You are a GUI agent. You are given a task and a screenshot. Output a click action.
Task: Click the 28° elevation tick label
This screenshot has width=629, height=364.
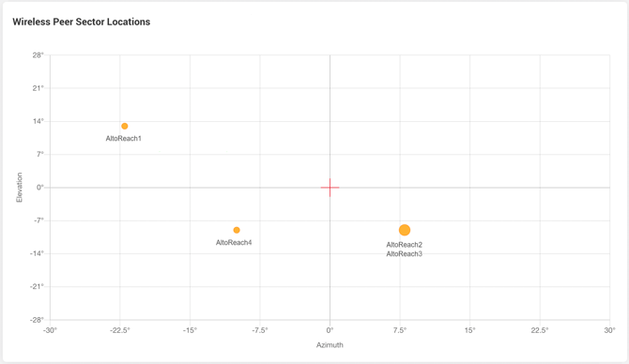pyautogui.click(x=38, y=55)
